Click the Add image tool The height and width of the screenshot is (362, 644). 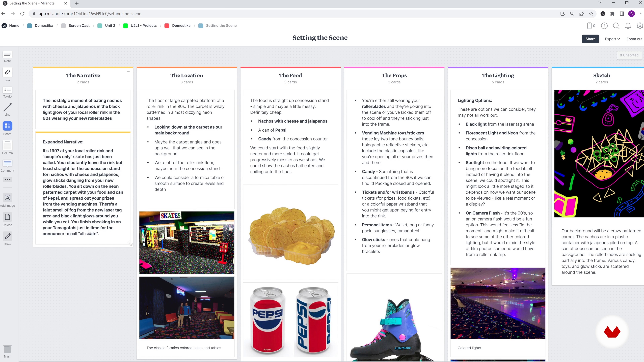tap(8, 200)
